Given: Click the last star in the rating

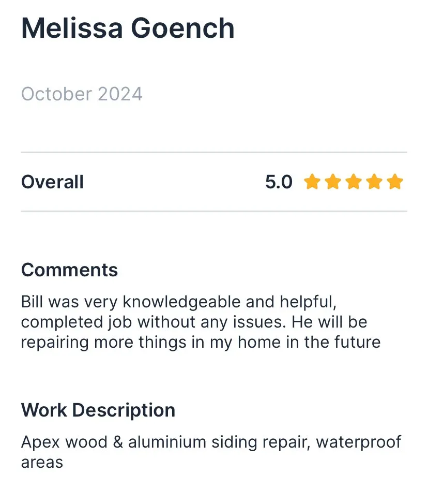Looking at the screenshot, I should pyautogui.click(x=394, y=182).
